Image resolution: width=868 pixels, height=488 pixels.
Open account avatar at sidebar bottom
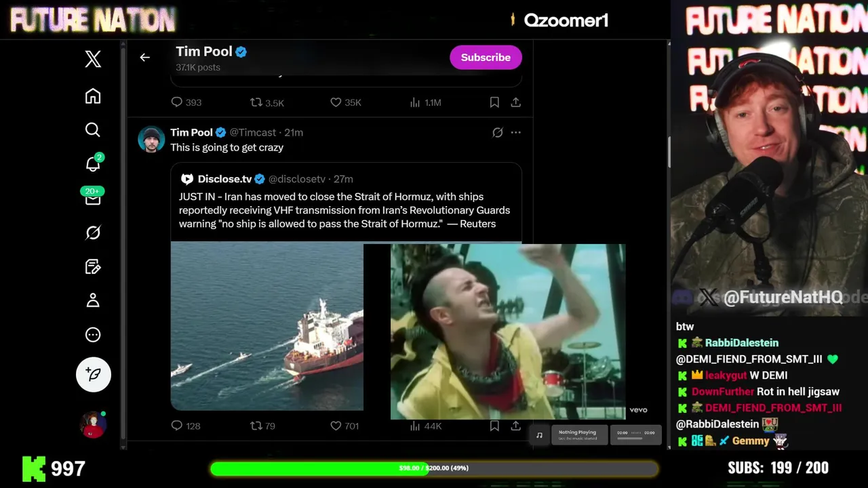(93, 425)
